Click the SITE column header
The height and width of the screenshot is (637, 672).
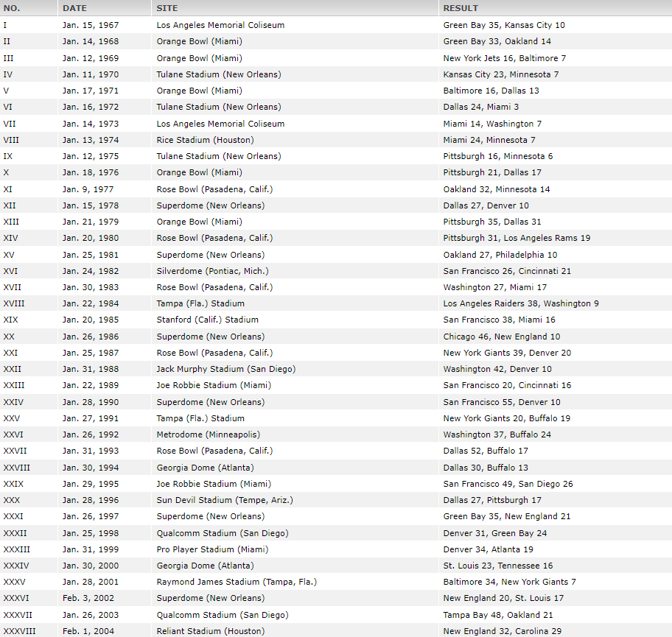(167, 8)
